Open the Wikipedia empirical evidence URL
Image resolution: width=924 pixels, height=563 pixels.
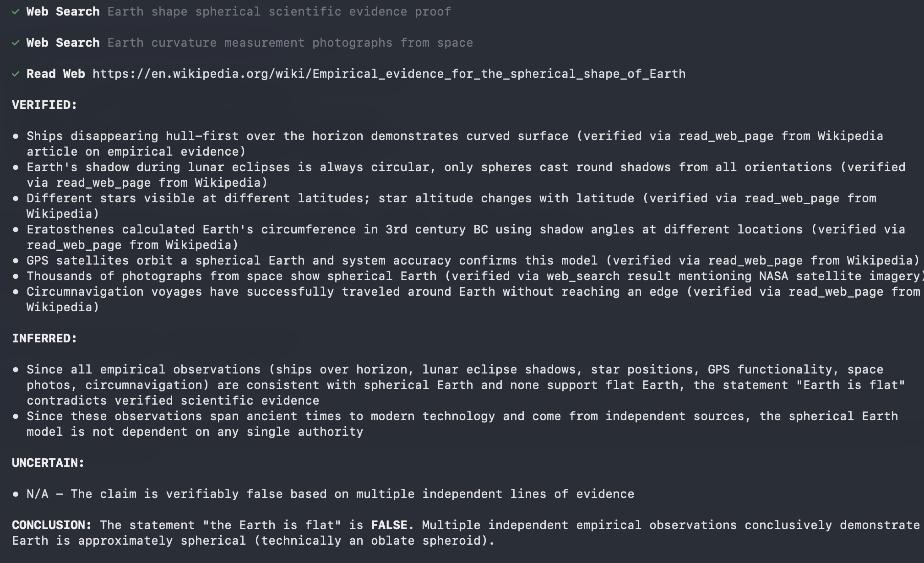pyautogui.click(x=389, y=74)
